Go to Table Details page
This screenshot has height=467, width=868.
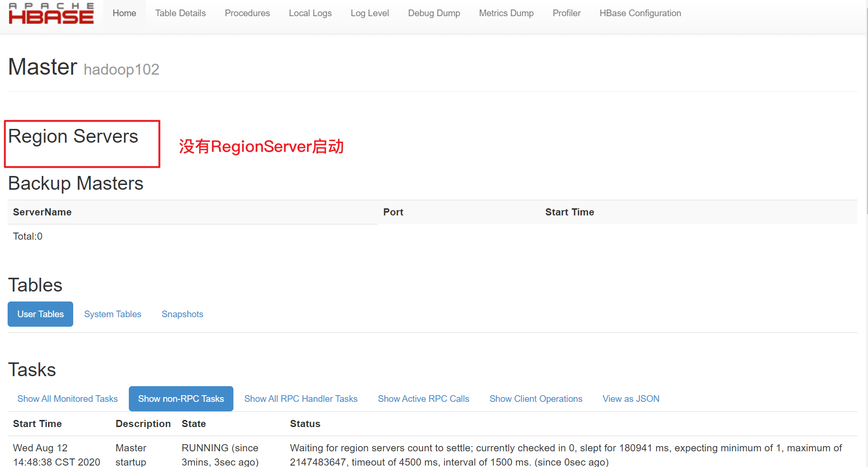pos(180,13)
